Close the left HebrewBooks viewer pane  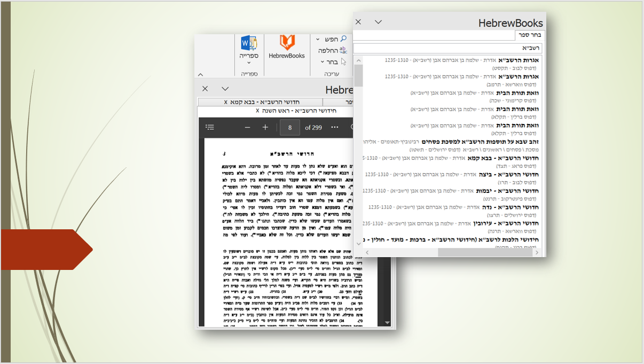click(205, 89)
